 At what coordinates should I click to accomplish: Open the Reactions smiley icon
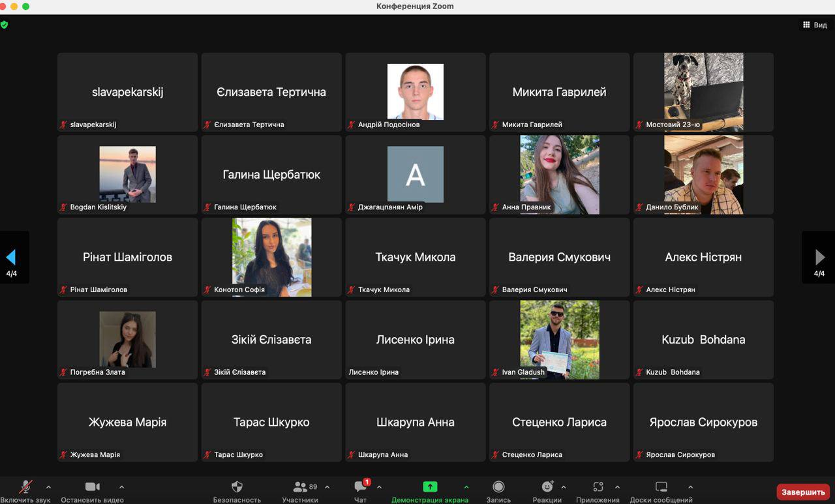tap(547, 486)
